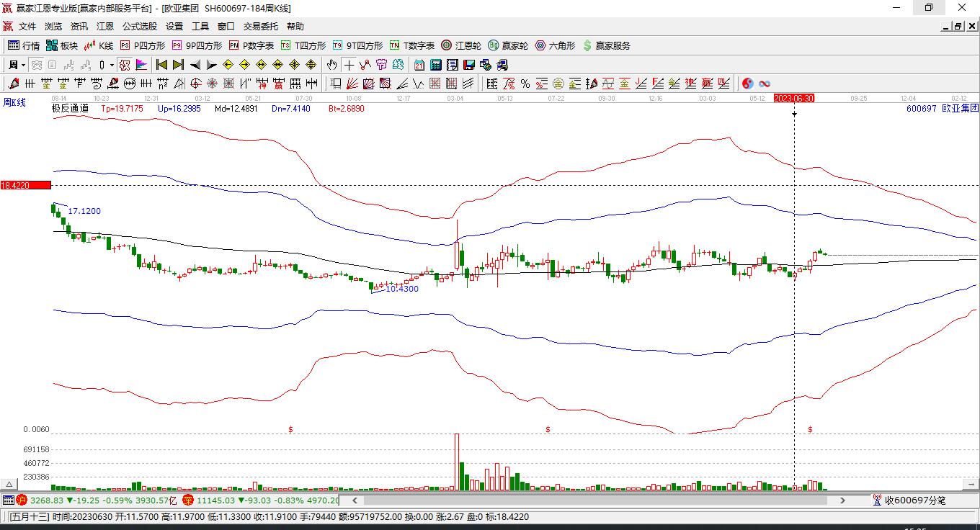This screenshot has height=530, width=980.
Task: Open the 六角形 hexagon chart tool
Action: click(x=555, y=45)
